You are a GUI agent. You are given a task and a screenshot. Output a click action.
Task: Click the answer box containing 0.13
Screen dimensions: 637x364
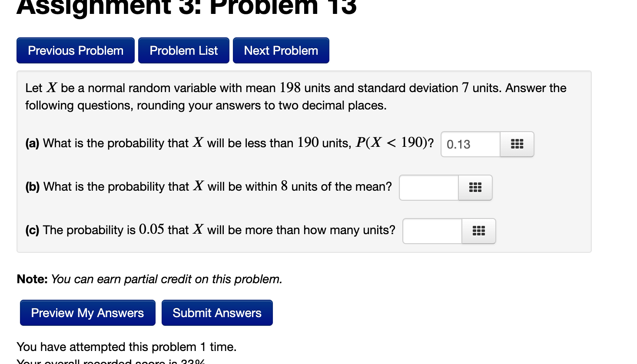point(469,144)
